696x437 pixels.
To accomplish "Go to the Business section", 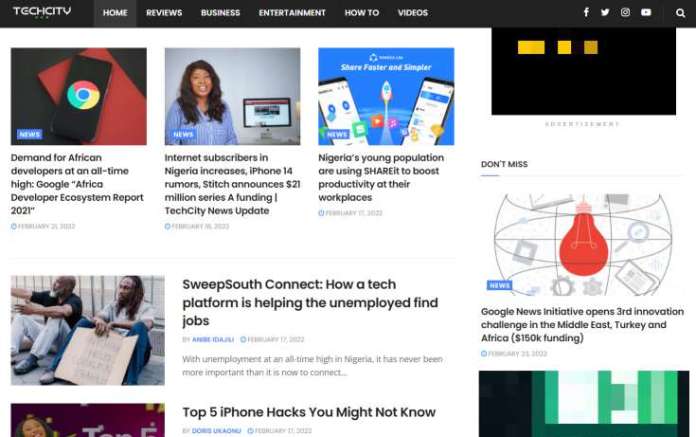I will coord(220,13).
